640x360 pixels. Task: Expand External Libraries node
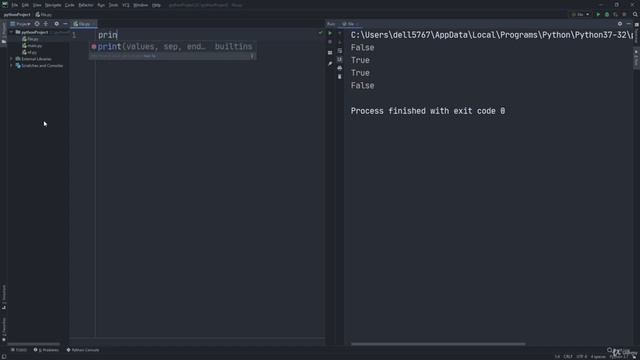pos(11,59)
